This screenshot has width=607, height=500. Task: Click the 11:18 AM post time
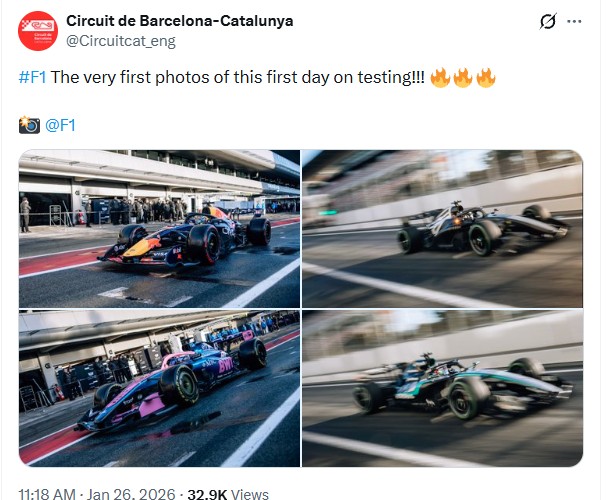[x=47, y=494]
